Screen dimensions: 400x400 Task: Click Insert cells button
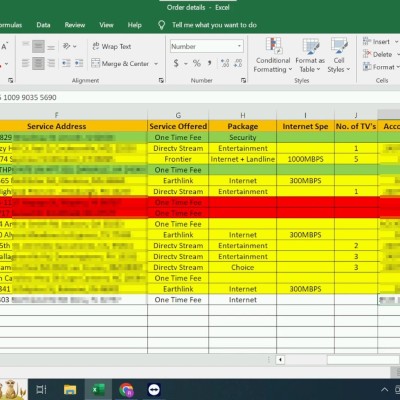(x=376, y=42)
